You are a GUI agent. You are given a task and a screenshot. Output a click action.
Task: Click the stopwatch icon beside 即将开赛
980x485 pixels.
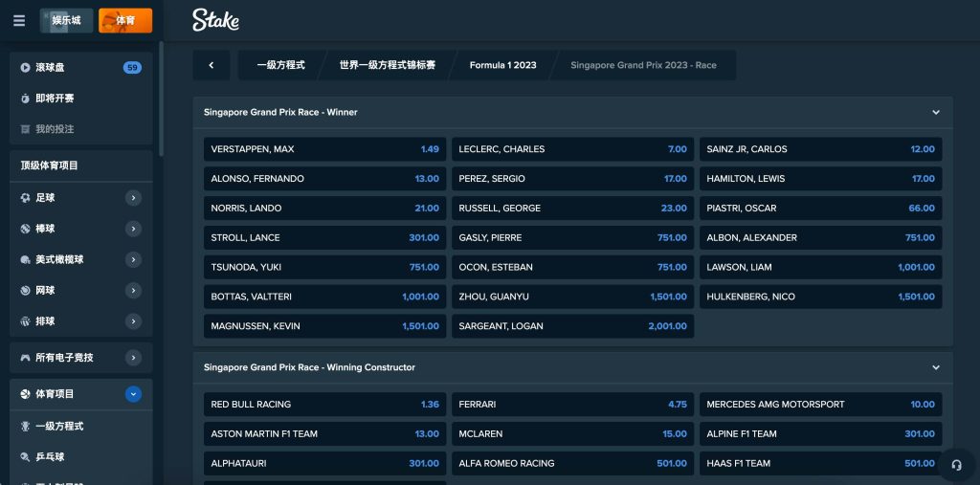(x=25, y=99)
